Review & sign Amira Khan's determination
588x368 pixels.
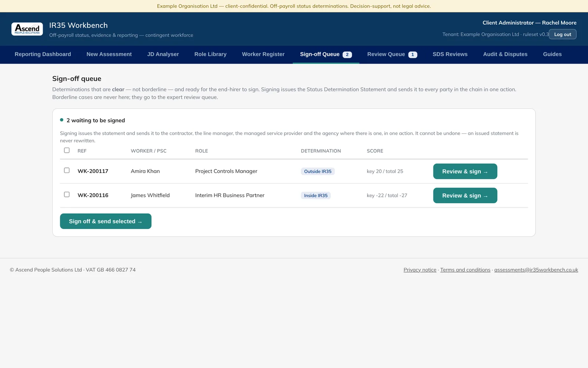(x=465, y=171)
